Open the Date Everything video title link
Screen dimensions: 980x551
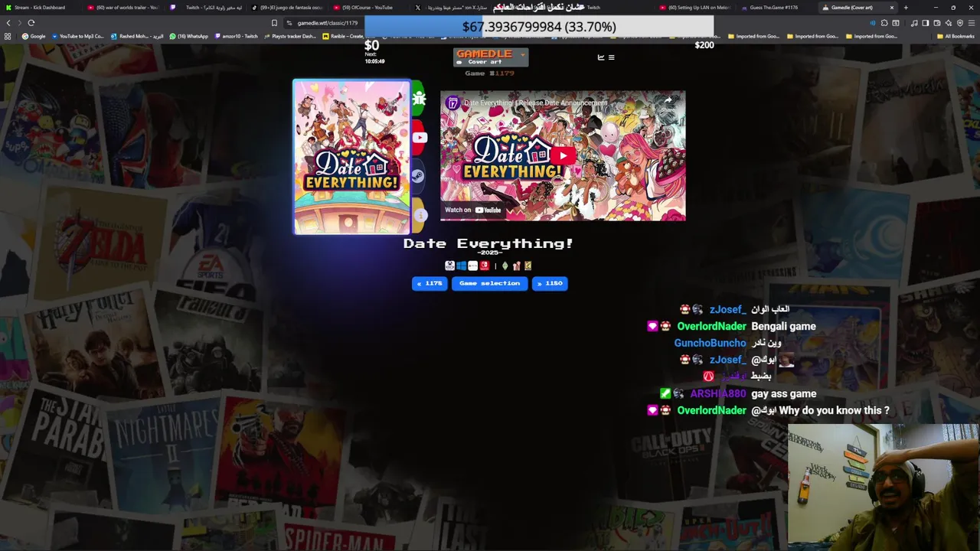coord(535,103)
